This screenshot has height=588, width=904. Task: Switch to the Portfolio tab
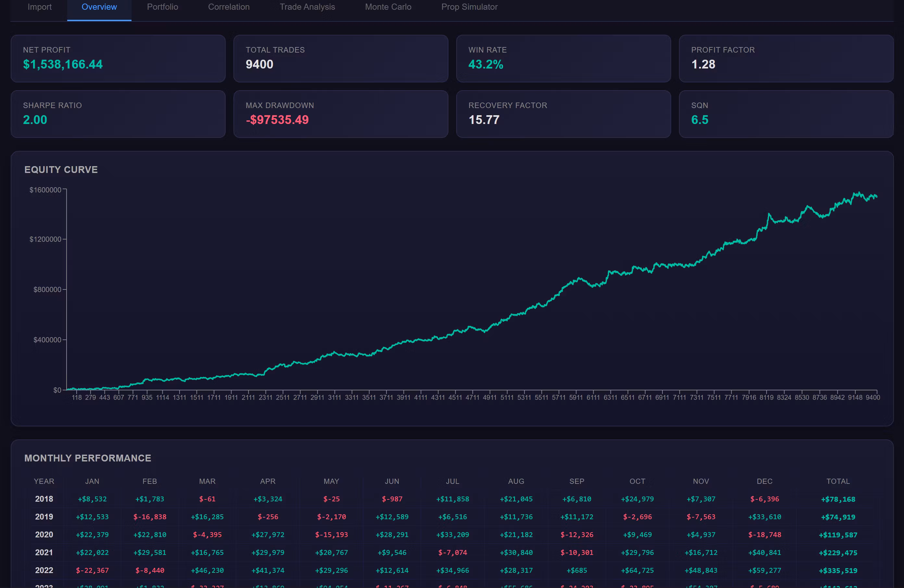pos(162,7)
